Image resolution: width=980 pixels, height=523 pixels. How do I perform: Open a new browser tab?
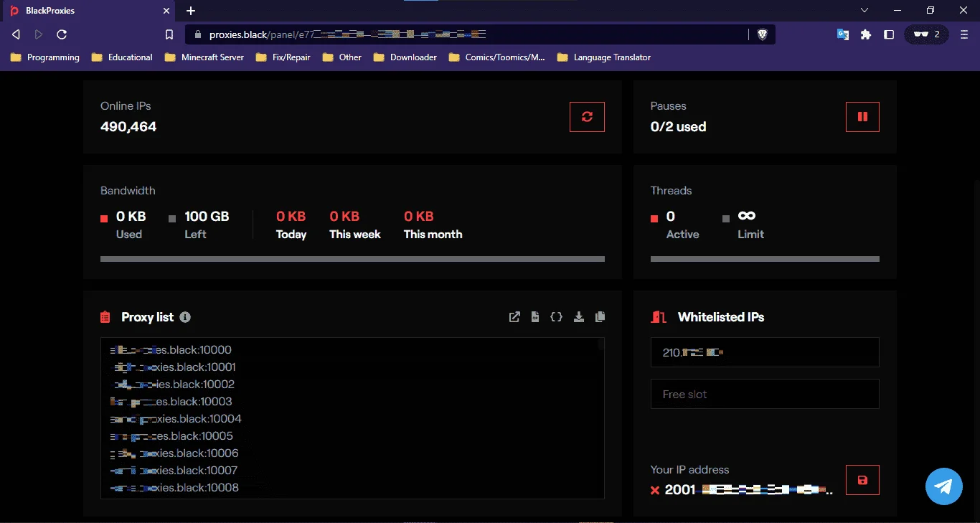click(x=191, y=11)
